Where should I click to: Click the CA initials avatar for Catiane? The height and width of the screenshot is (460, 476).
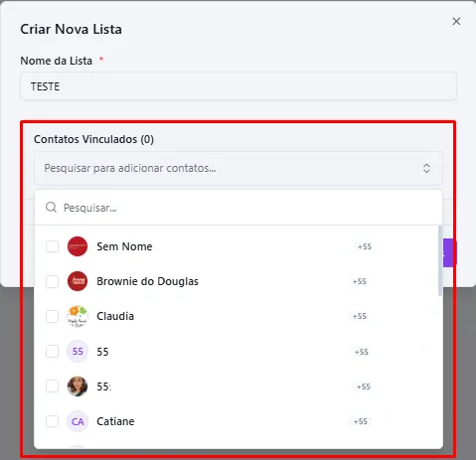(x=78, y=421)
